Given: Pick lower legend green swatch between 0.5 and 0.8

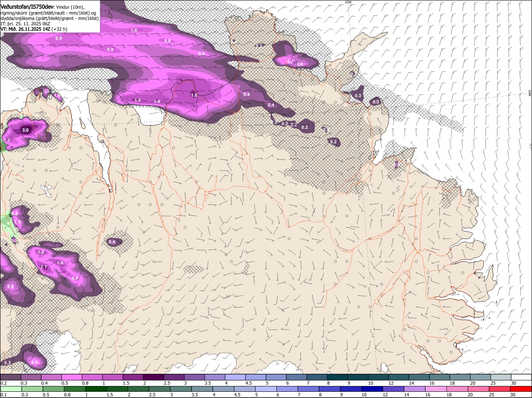Looking at the screenshot, I should tap(53, 389).
